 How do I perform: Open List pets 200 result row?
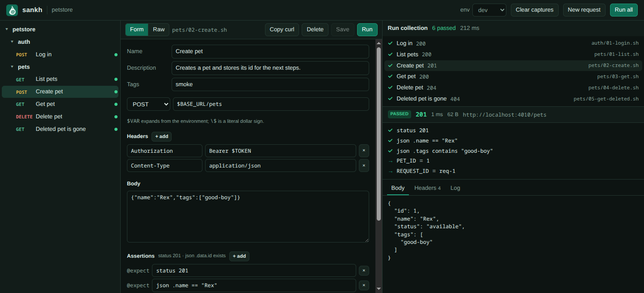tap(513, 54)
